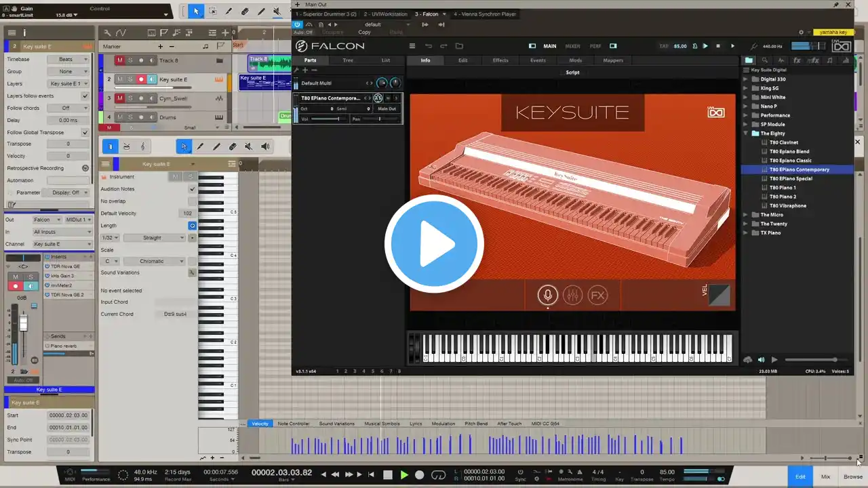Toggle plugin power button in instrument header
The width and height of the screenshot is (868, 488).
297,24
